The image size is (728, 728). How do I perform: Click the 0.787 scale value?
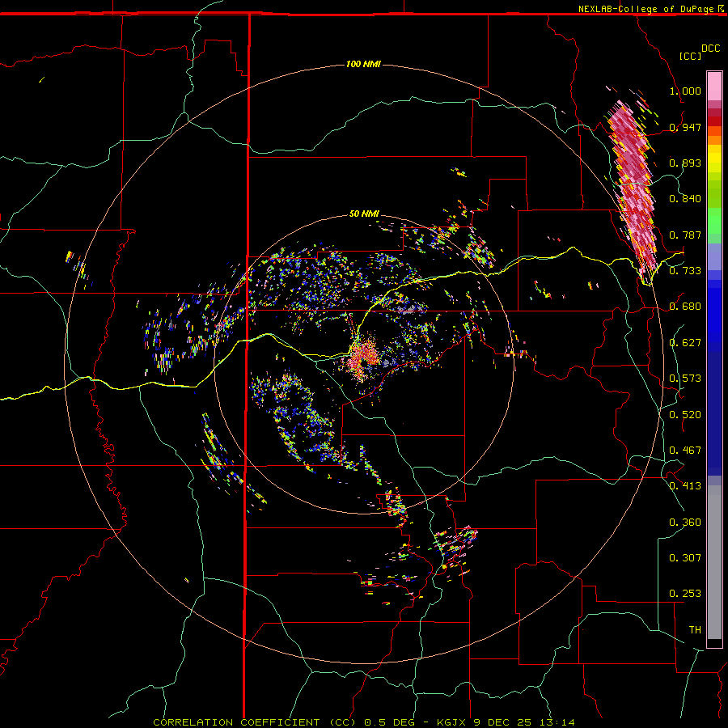tap(685, 235)
